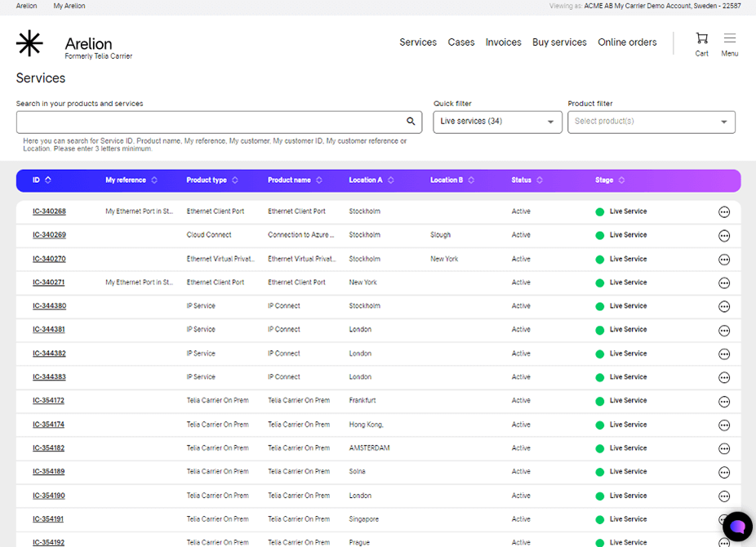
Task: Open the chat bubble widget
Action: [x=737, y=527]
